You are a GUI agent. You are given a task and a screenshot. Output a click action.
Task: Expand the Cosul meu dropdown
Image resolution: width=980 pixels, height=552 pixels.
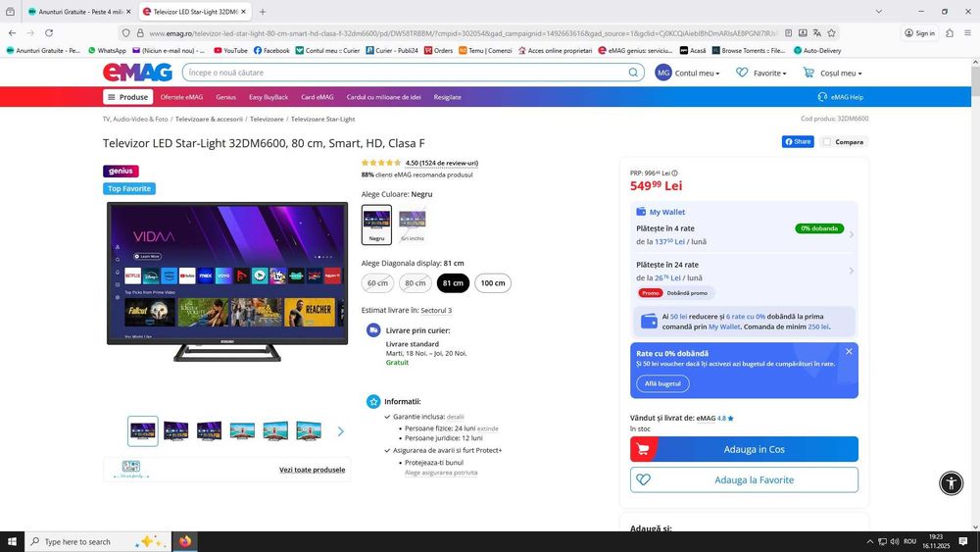(x=841, y=74)
